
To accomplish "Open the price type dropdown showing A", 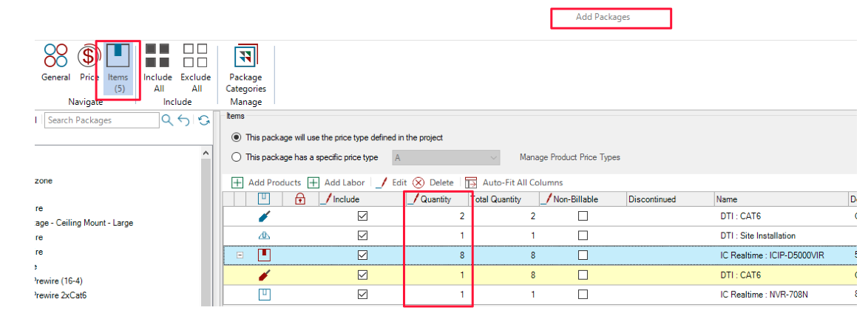I will [x=446, y=157].
